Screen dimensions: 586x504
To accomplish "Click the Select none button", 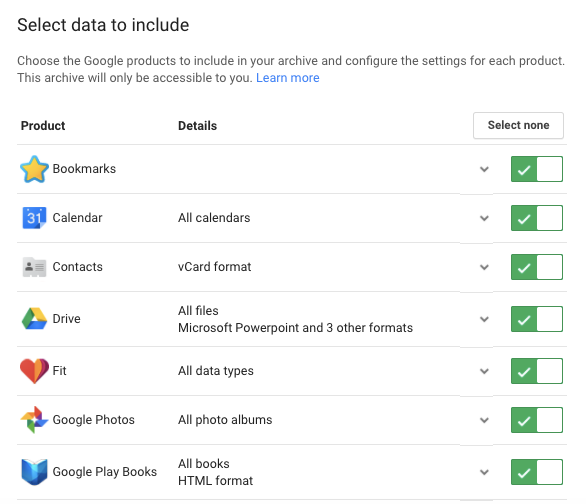I will click(518, 125).
